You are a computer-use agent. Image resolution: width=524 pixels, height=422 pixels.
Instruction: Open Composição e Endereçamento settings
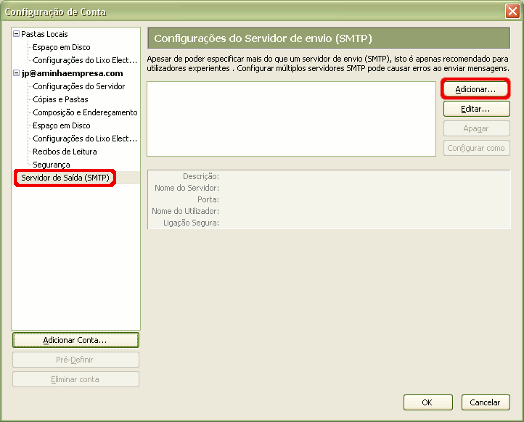(x=85, y=112)
